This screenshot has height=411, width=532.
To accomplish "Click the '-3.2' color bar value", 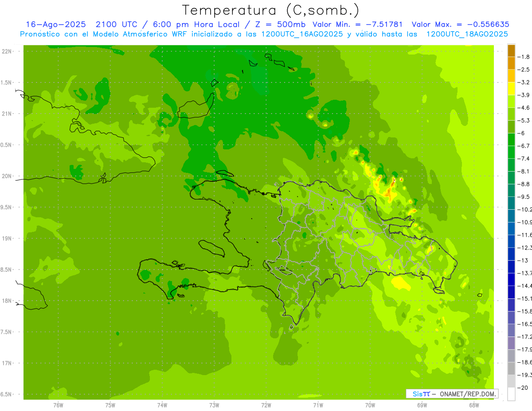I will tap(523, 82).
